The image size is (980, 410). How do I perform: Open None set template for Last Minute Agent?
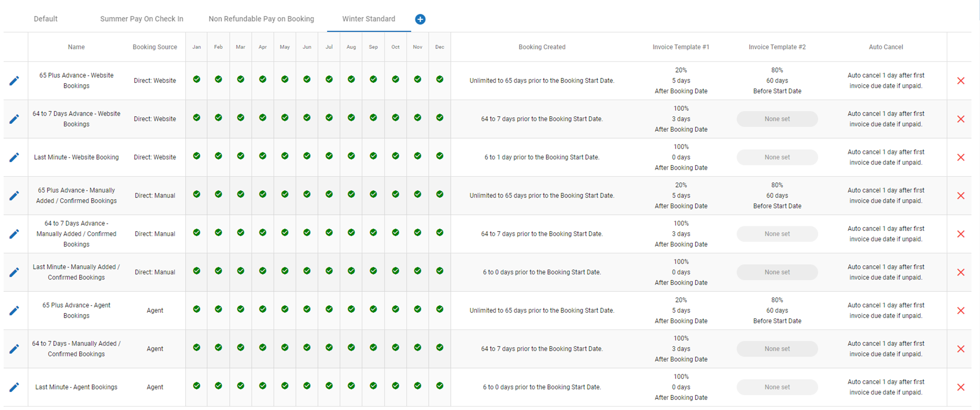coord(777,387)
